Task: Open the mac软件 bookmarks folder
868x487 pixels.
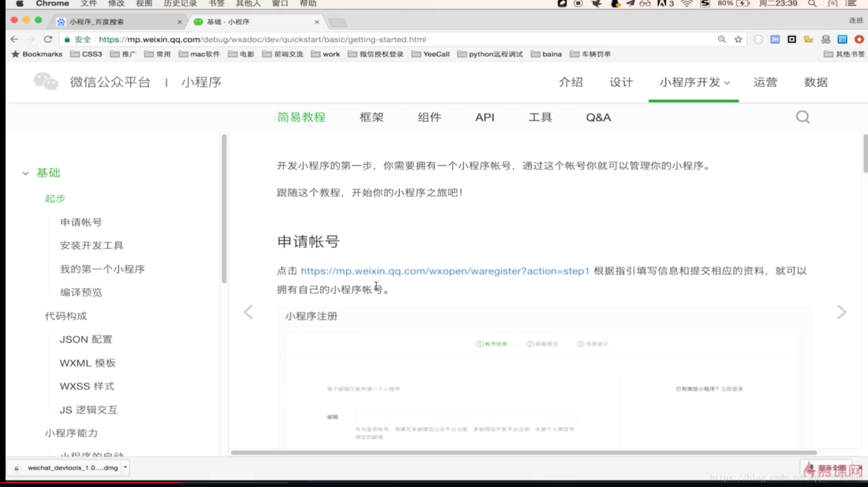Action: click(x=199, y=54)
